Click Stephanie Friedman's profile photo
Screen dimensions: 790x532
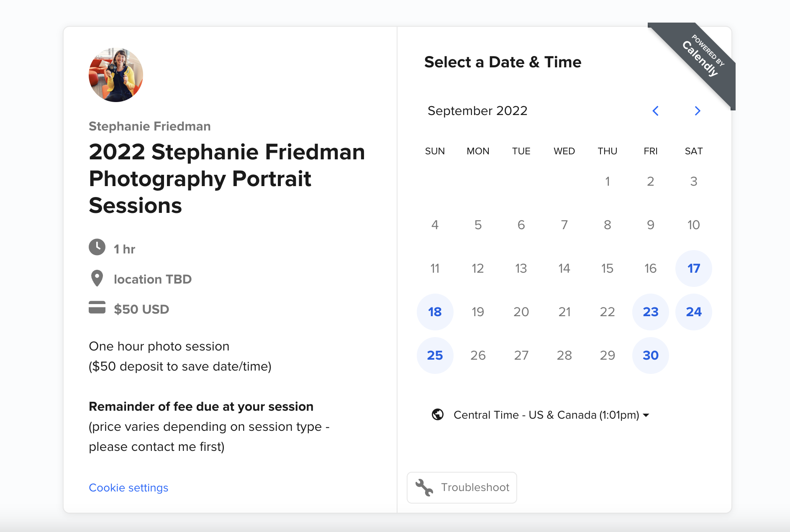point(116,75)
